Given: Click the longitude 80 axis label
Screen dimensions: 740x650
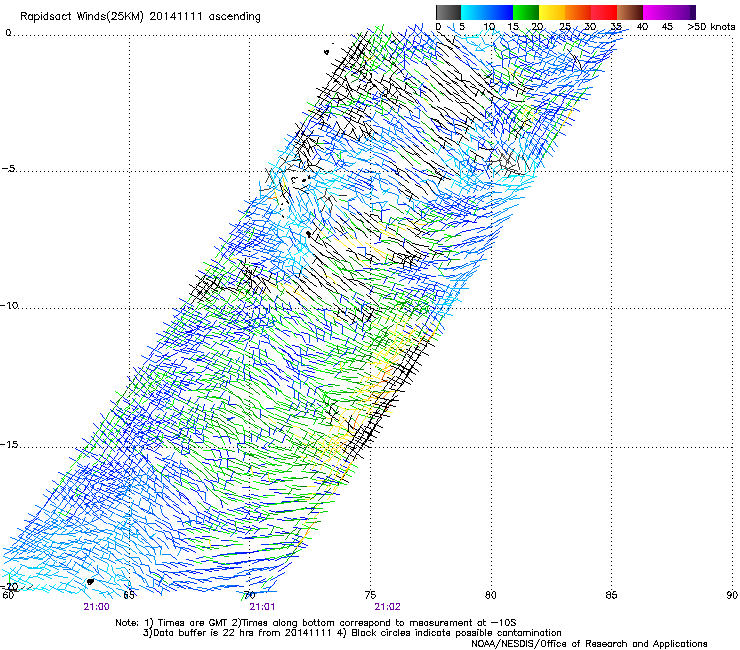Looking at the screenshot, I should click(491, 595).
